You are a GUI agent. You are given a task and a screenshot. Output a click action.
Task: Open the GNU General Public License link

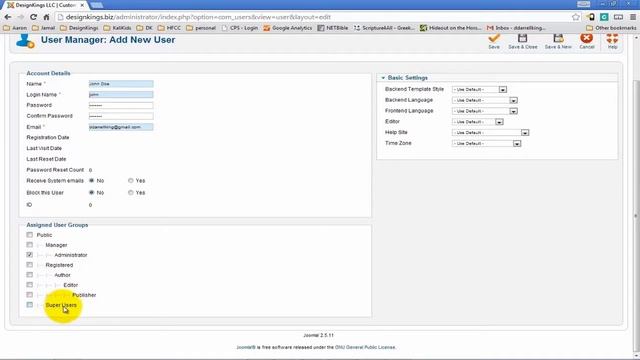pos(365,347)
